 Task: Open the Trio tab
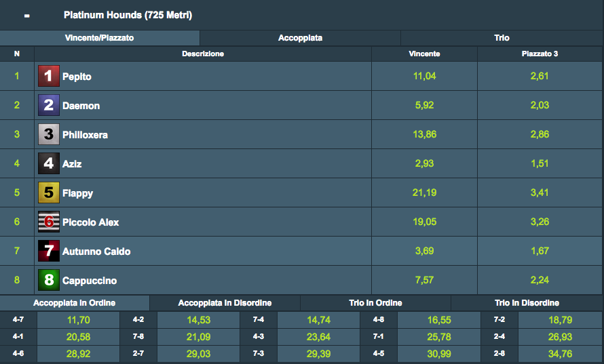[502, 38]
